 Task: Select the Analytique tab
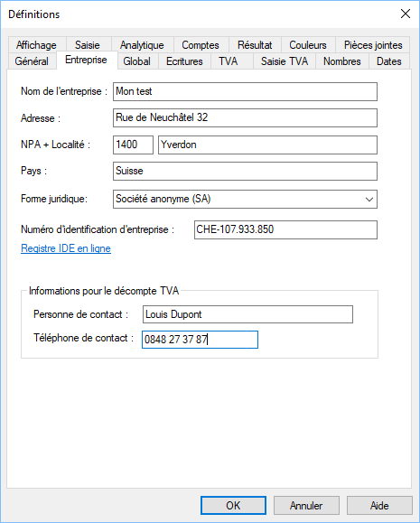[x=142, y=44]
